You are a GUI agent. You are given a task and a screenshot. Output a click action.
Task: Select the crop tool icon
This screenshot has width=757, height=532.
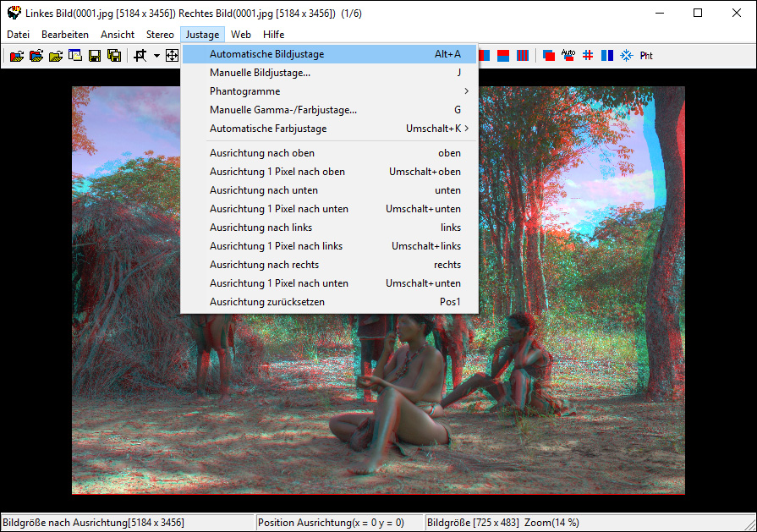pos(140,56)
